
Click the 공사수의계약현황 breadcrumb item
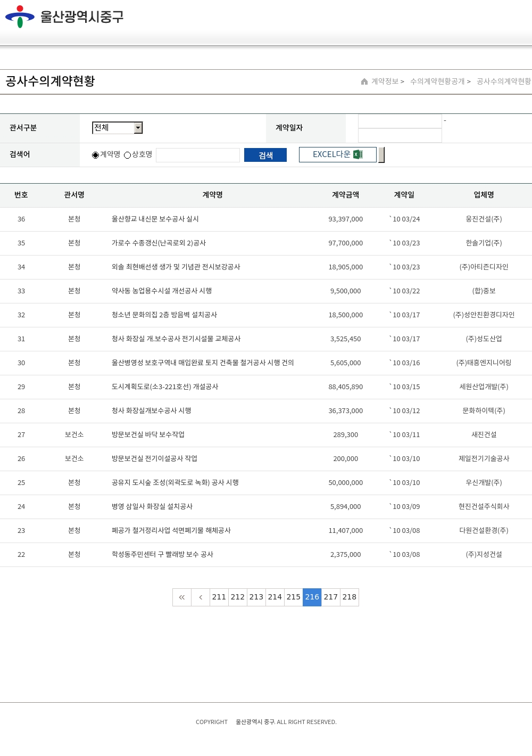coord(503,81)
